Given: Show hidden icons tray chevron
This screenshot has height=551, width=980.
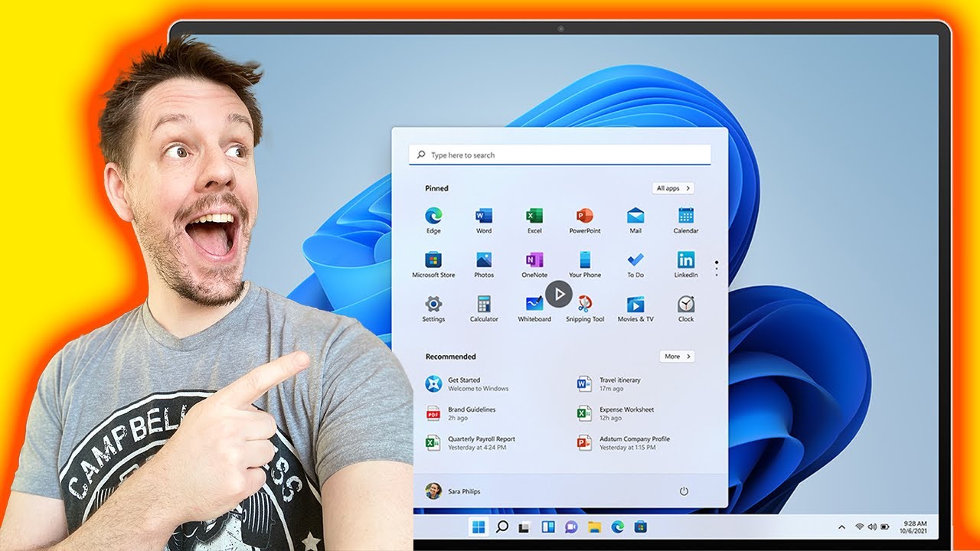Looking at the screenshot, I should point(842,527).
